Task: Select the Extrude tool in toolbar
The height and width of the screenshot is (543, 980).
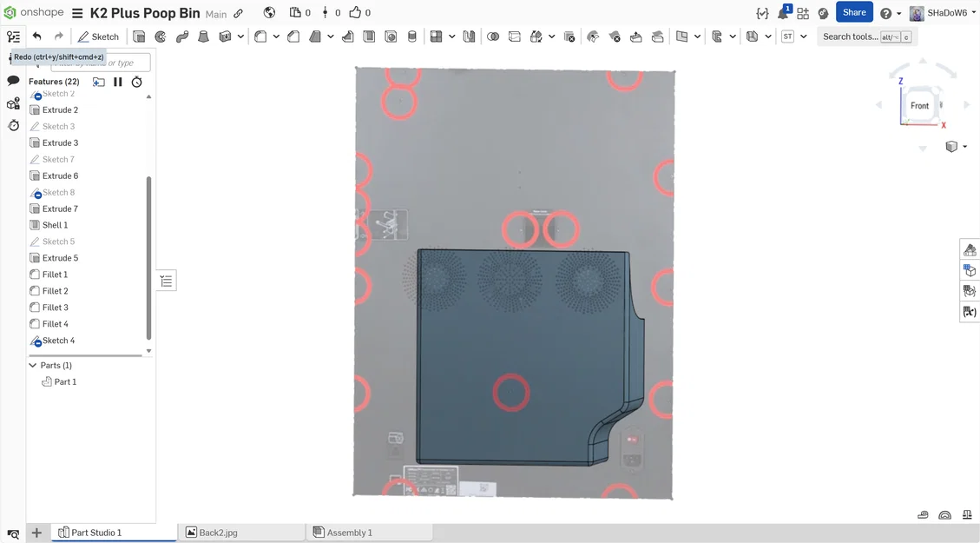Action: tap(139, 36)
